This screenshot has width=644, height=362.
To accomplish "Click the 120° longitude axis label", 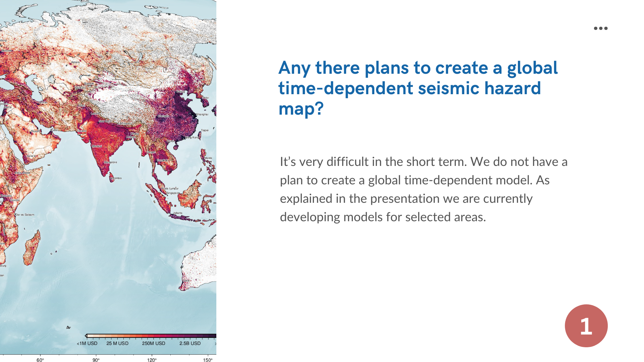I will 152,360.
